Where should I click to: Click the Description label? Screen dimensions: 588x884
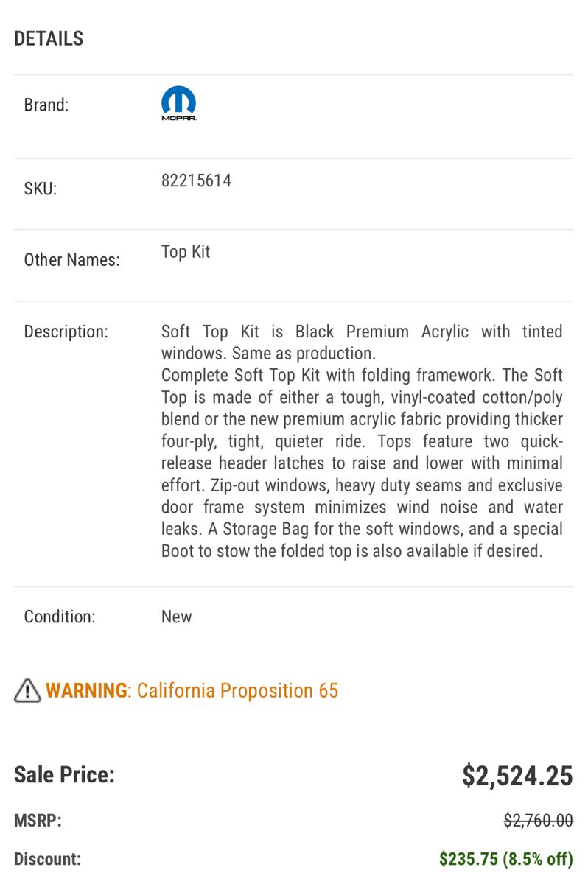pos(66,331)
